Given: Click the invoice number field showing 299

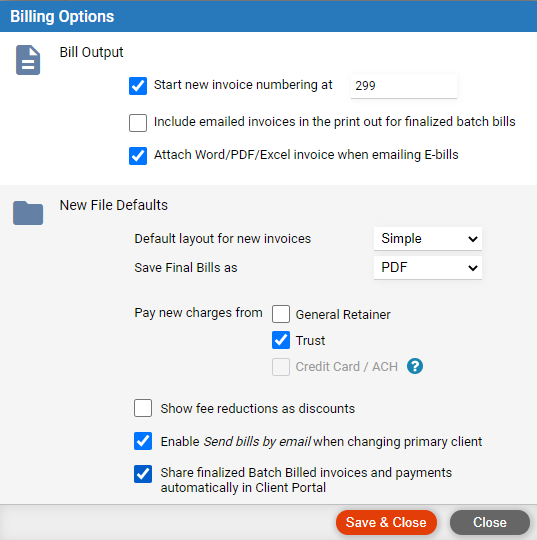Looking at the screenshot, I should click(404, 86).
